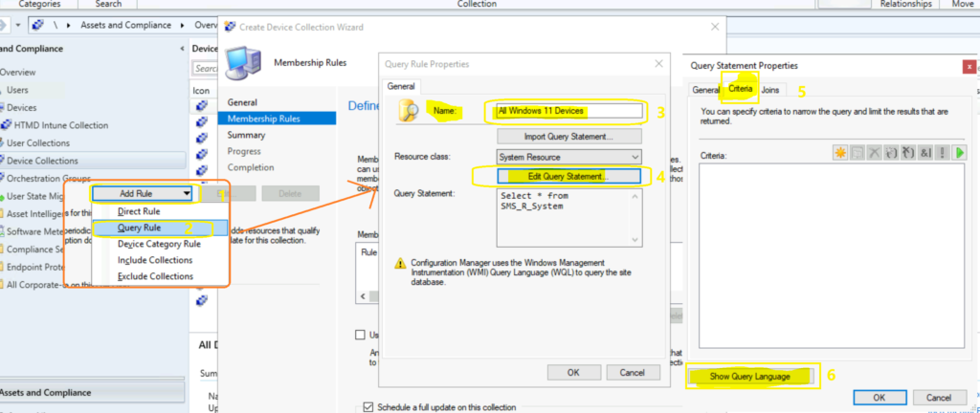Click the Search box in Device Collections list

[x=204, y=69]
